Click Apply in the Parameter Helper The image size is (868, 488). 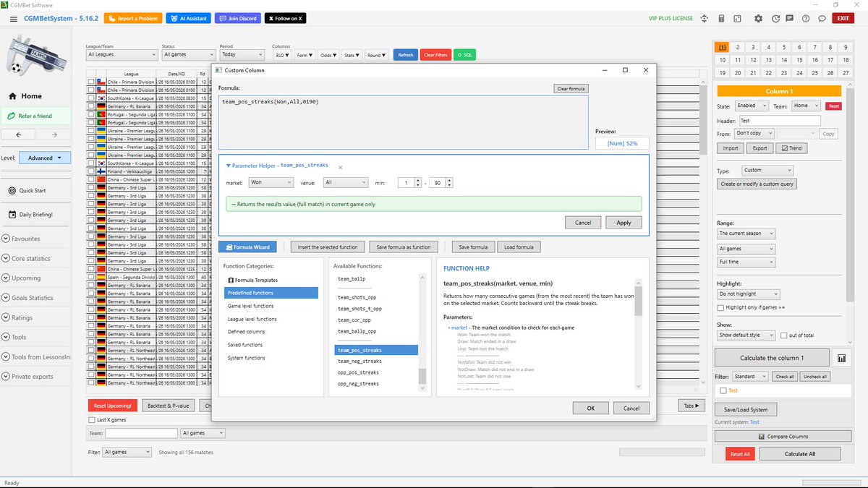624,223
